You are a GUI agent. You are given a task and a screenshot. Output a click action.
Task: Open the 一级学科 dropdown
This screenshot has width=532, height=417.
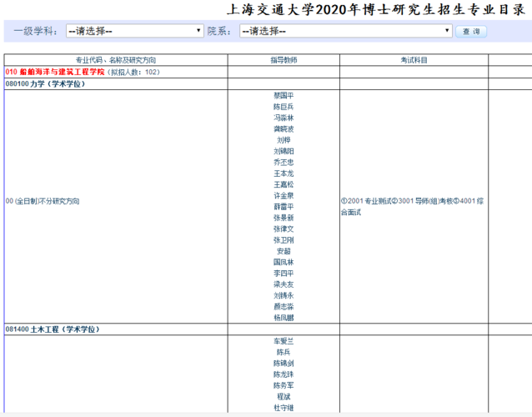pos(135,31)
